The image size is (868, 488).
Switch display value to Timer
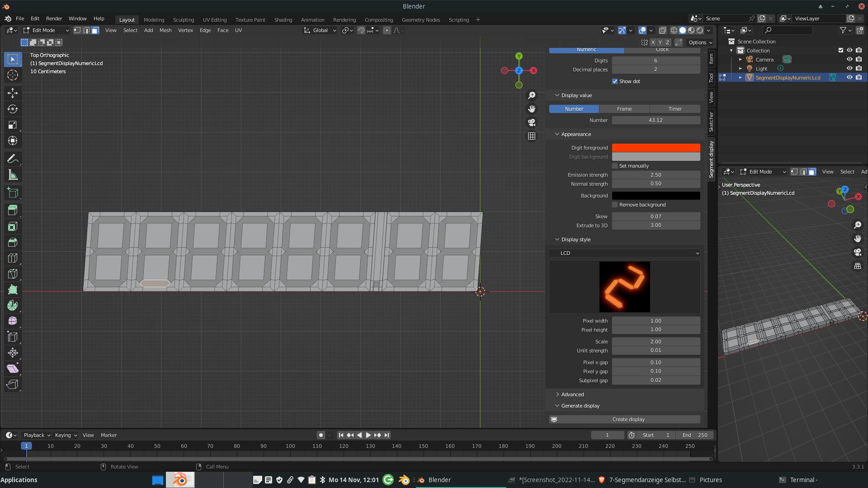pos(675,109)
